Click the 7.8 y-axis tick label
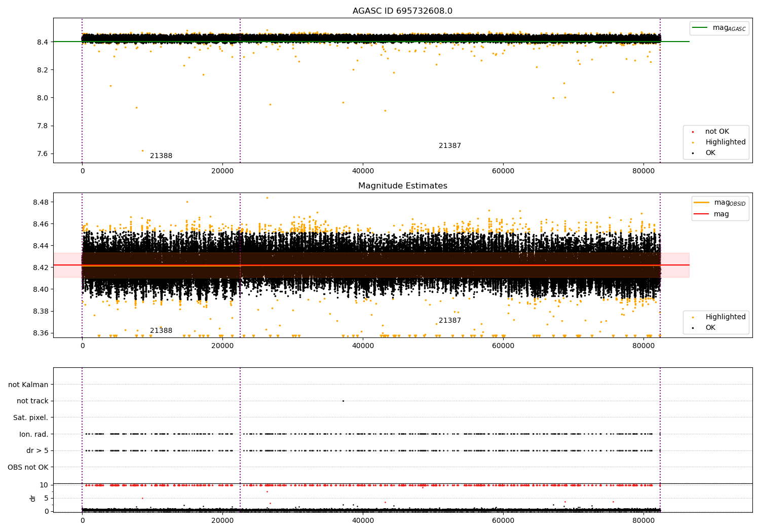 [x=43, y=126]
